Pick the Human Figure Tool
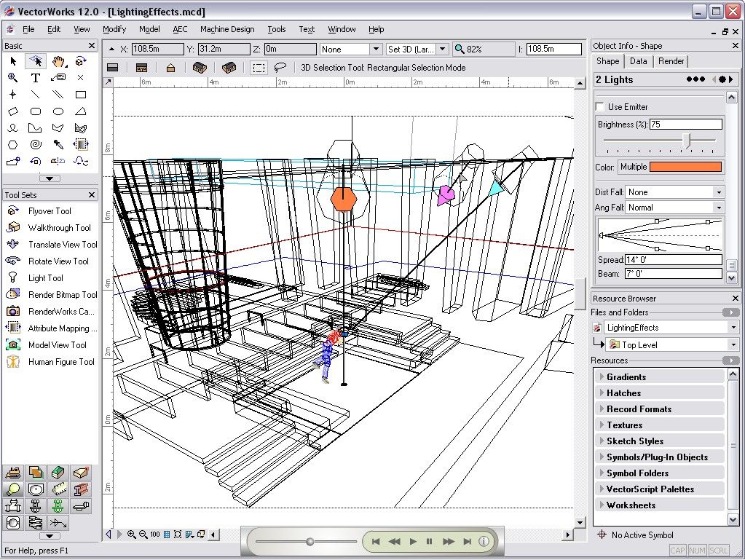The width and height of the screenshot is (745, 560). 60,362
